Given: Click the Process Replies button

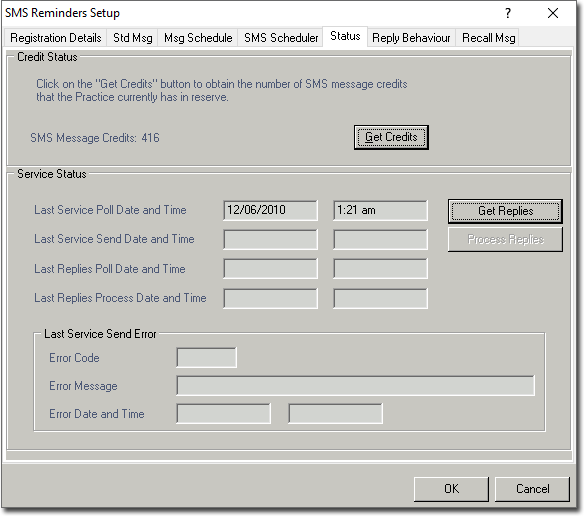Looking at the screenshot, I should 505,239.
